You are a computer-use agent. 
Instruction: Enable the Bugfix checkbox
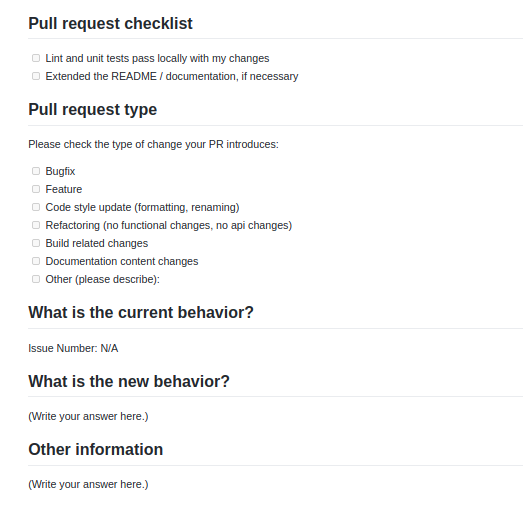point(36,171)
